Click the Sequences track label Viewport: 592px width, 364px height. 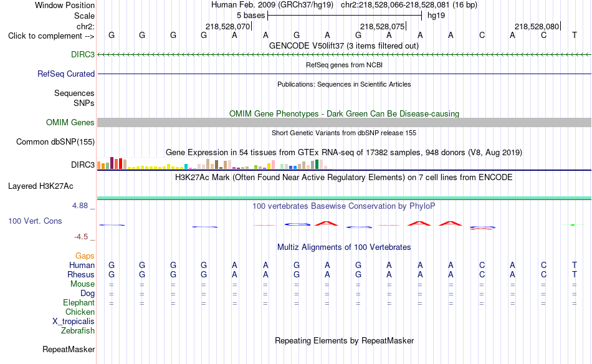(x=74, y=93)
